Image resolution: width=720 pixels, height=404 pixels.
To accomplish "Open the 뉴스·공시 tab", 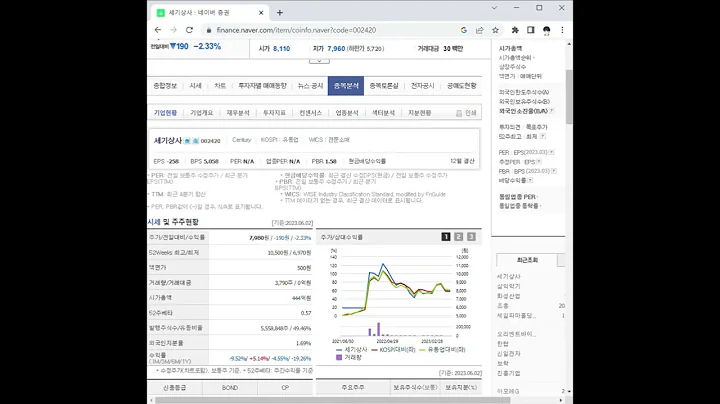I will pos(310,86).
